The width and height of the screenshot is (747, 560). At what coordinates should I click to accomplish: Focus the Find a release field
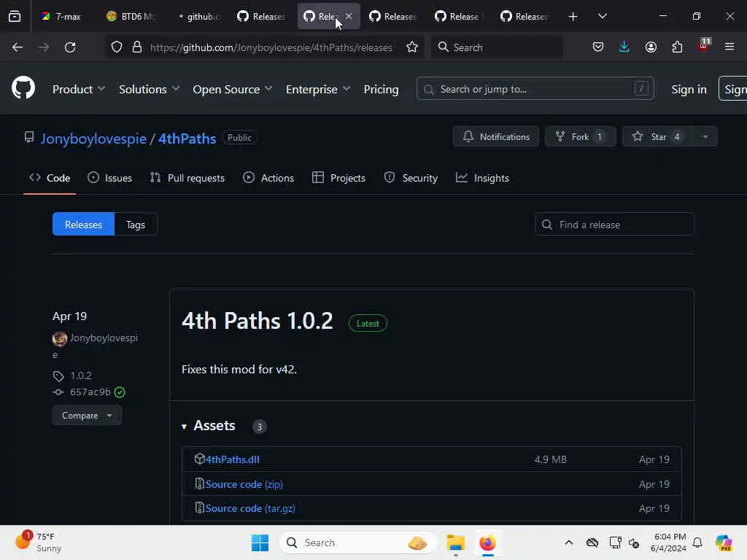click(x=614, y=225)
